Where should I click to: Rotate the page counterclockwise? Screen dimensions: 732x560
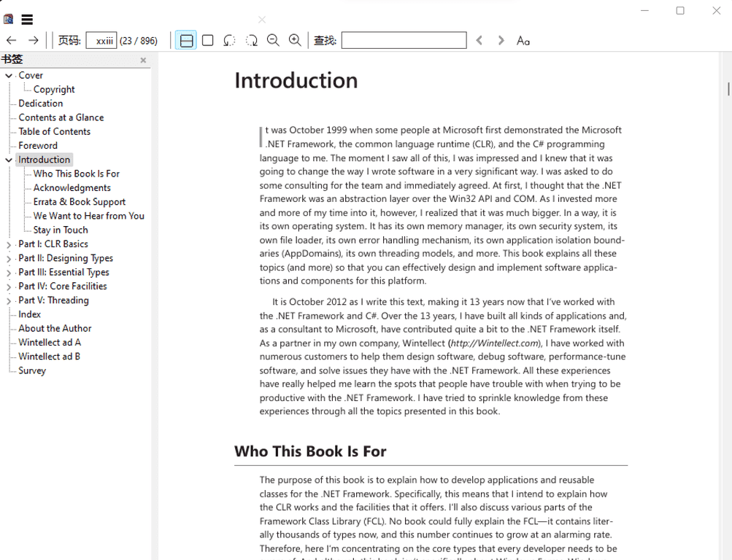pos(229,41)
